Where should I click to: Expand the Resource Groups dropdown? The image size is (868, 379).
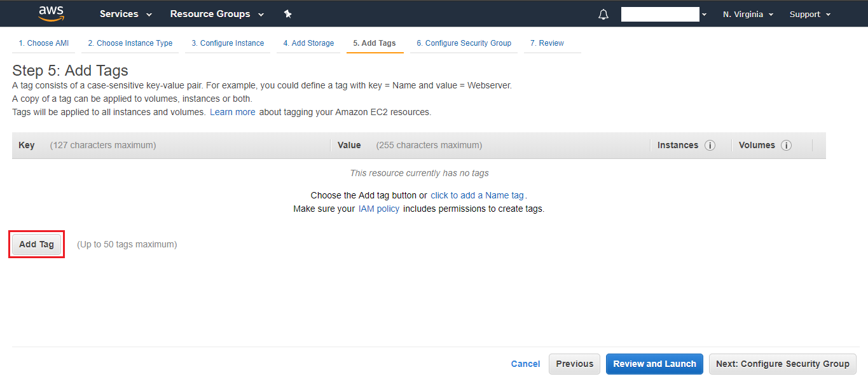(x=217, y=14)
